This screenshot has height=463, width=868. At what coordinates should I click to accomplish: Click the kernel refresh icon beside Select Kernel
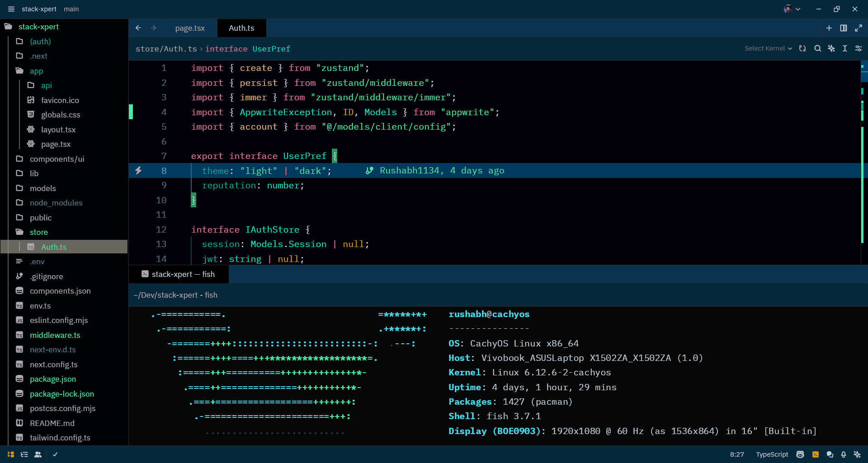[802, 48]
